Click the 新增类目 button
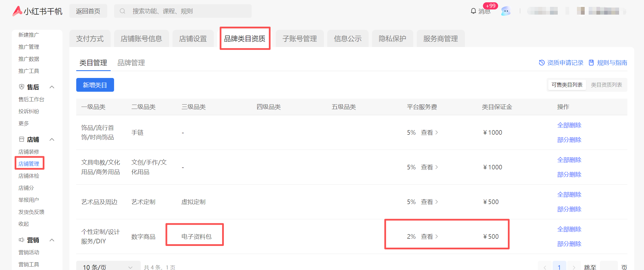644x270 pixels. pyautogui.click(x=95, y=85)
